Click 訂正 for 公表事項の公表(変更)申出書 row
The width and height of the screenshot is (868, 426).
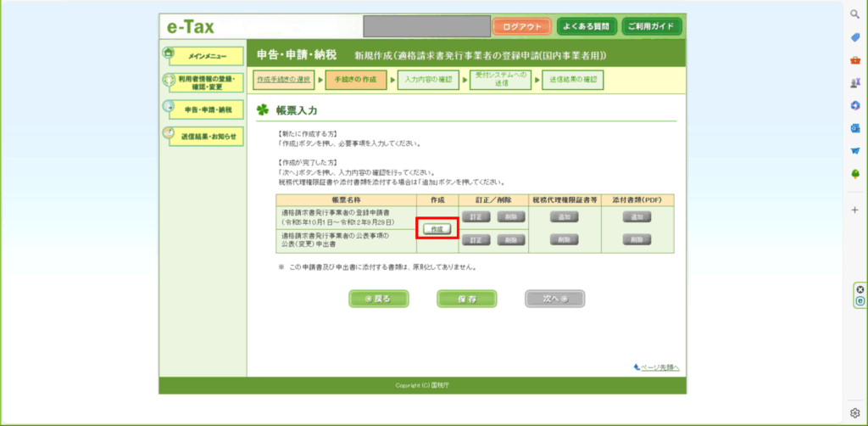(476, 240)
